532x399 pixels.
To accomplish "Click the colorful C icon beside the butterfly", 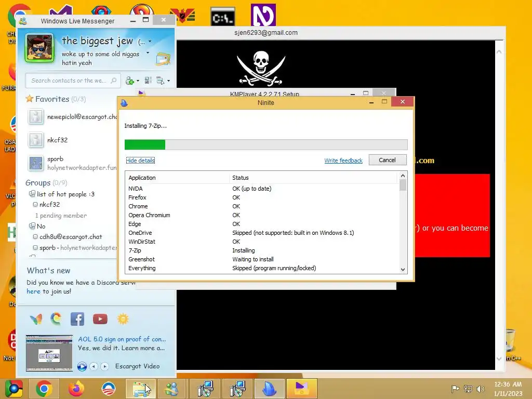I will tap(56, 319).
